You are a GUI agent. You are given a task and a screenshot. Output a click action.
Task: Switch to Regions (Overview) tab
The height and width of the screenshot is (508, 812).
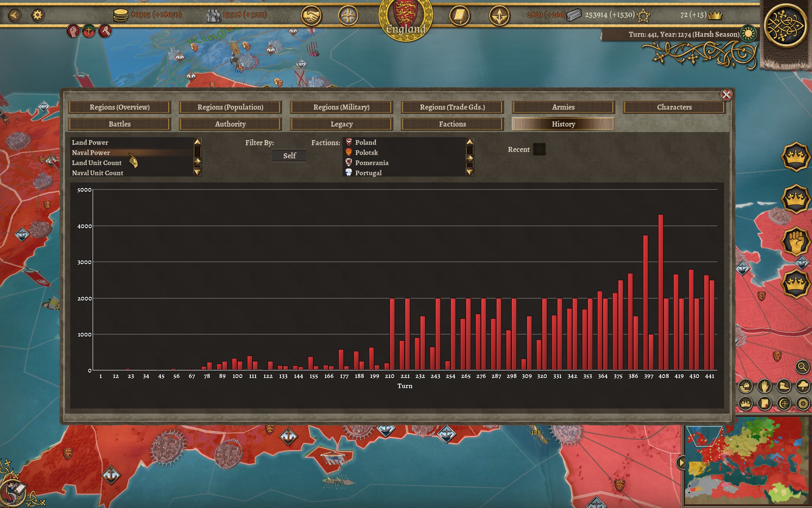point(120,107)
